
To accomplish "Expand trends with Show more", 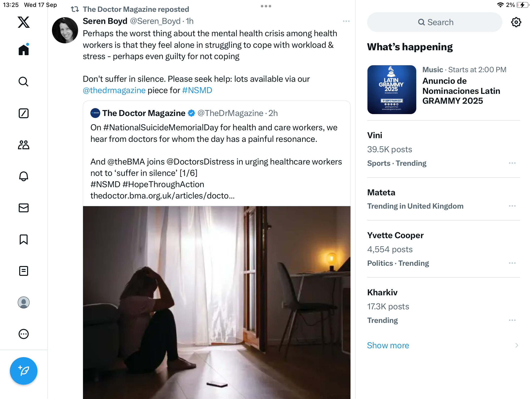I will [388, 345].
